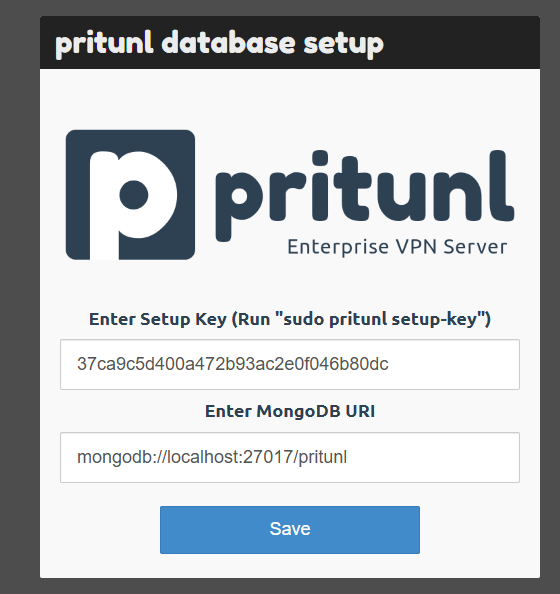Image resolution: width=560 pixels, height=594 pixels.
Task: Click empty space right of MongoDB URI value
Action: [432, 457]
